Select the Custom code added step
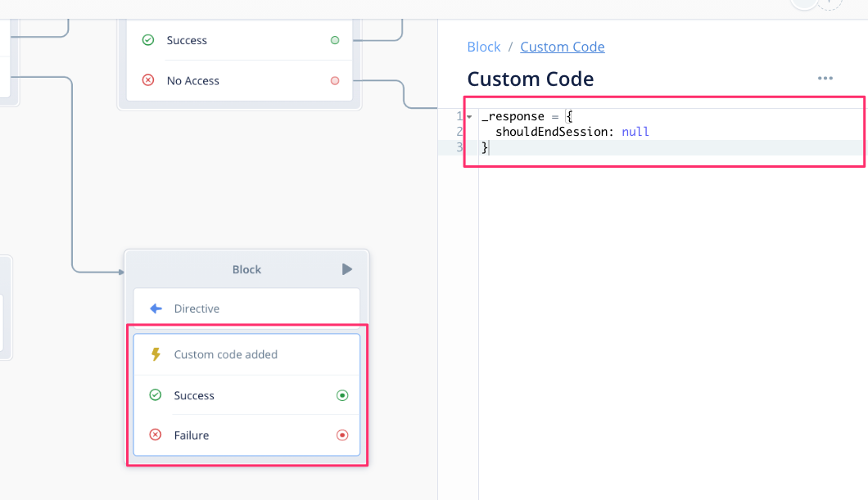The height and width of the screenshot is (500, 868). (x=246, y=354)
